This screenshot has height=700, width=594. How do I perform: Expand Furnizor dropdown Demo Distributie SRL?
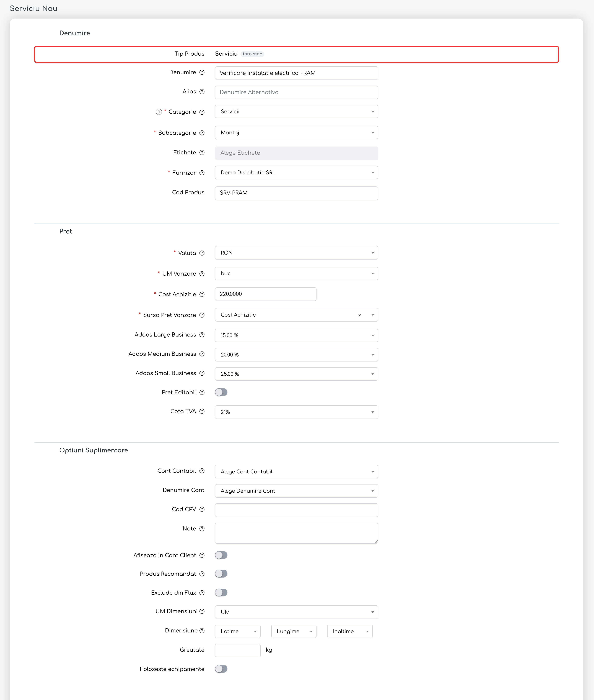click(296, 172)
